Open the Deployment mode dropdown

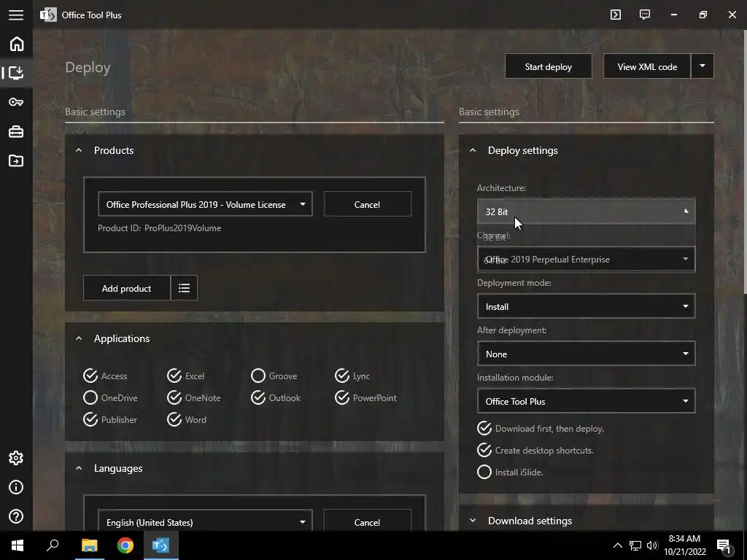pyautogui.click(x=586, y=306)
